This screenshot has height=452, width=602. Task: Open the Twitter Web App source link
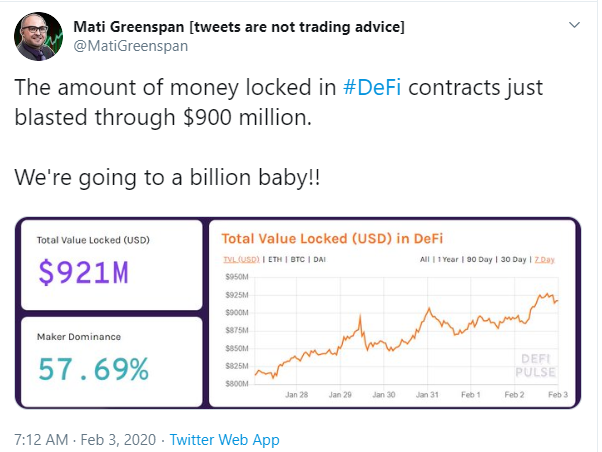click(225, 440)
